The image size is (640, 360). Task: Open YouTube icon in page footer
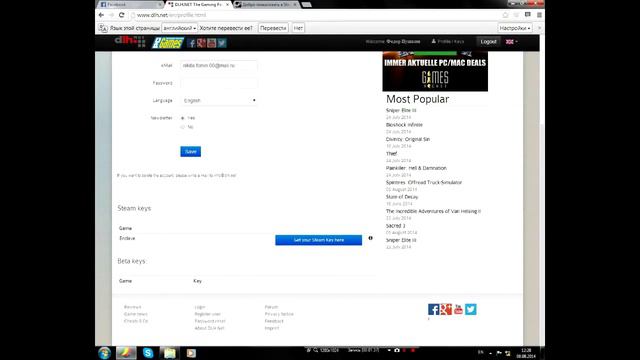coord(458,309)
